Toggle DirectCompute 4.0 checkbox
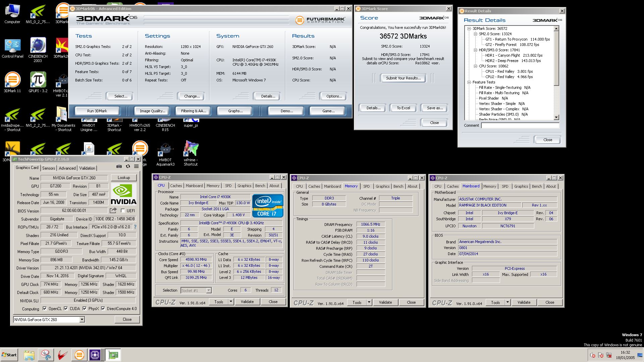 pos(103,309)
